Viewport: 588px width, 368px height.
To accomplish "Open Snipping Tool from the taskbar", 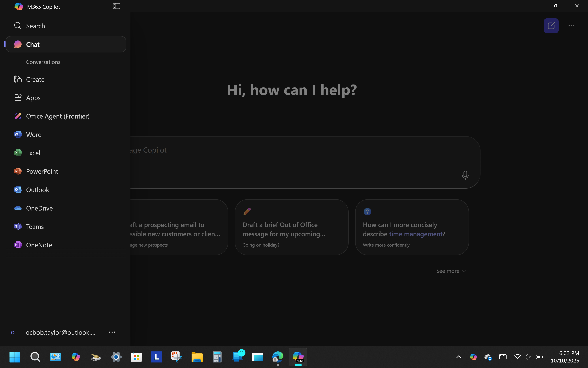I will point(177,357).
